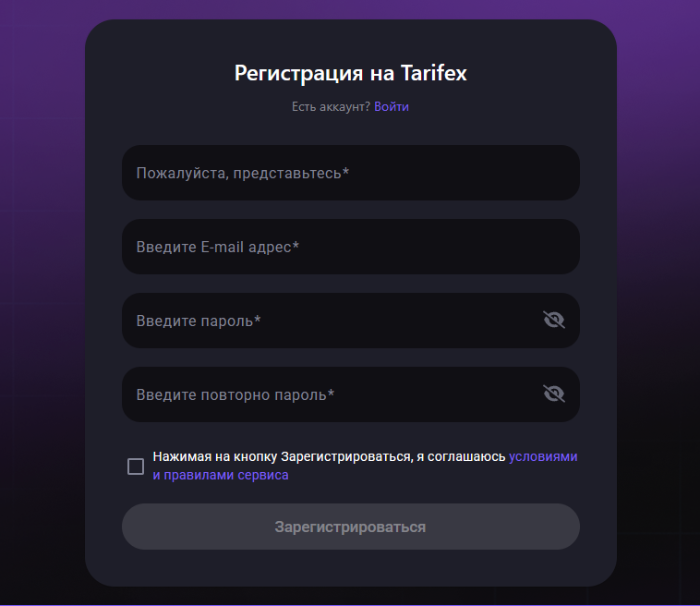The width and height of the screenshot is (700, 606).
Task: Click the asterisk after "Введите E-mail адрес"
Action: [296, 247]
